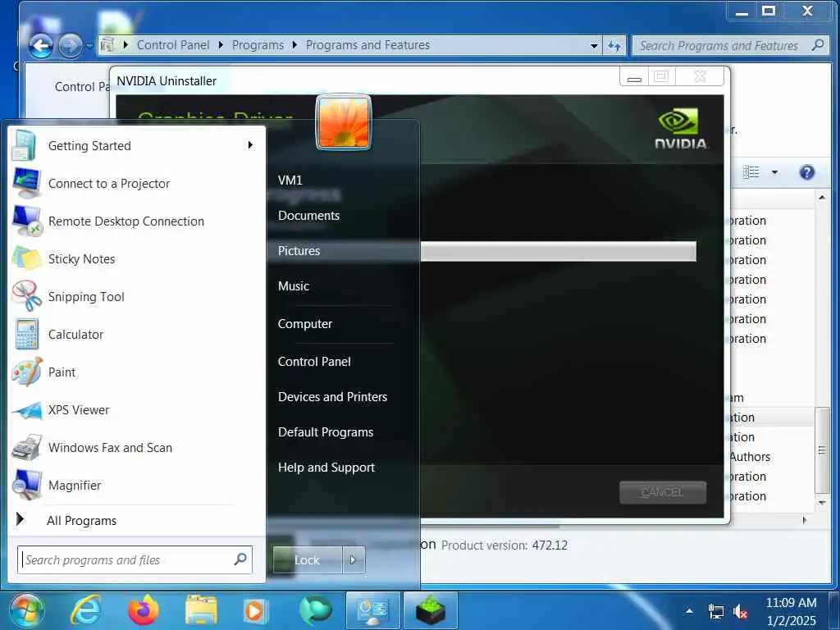Click the program list vertical scrollbar thumb
This screenshot has height=630, width=840.
tap(822, 450)
